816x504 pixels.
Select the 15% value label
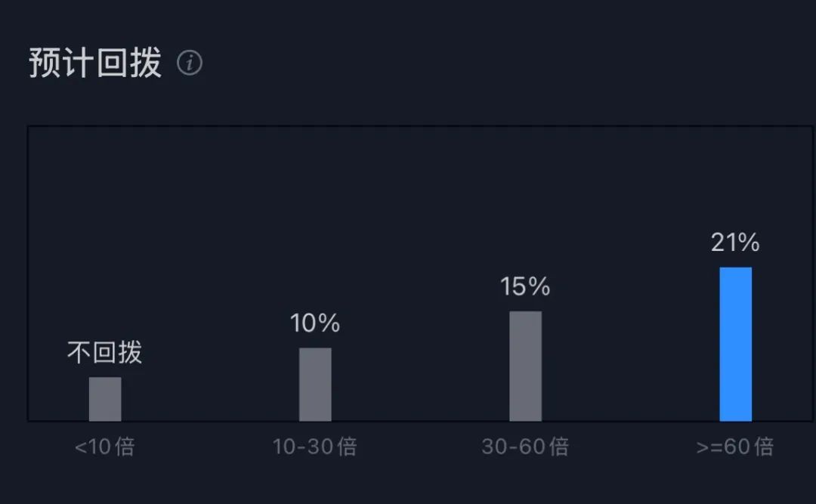pyautogui.click(x=525, y=287)
